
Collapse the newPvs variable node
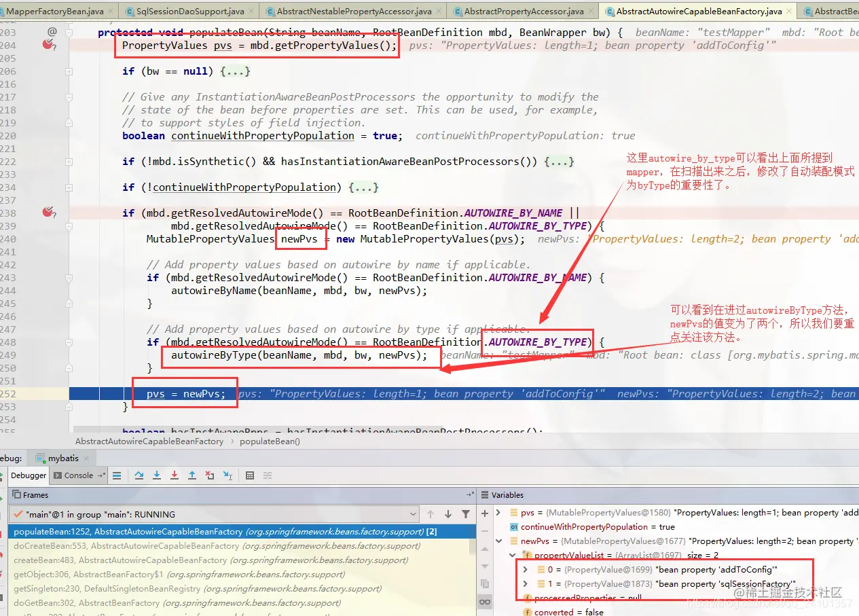[x=498, y=541]
